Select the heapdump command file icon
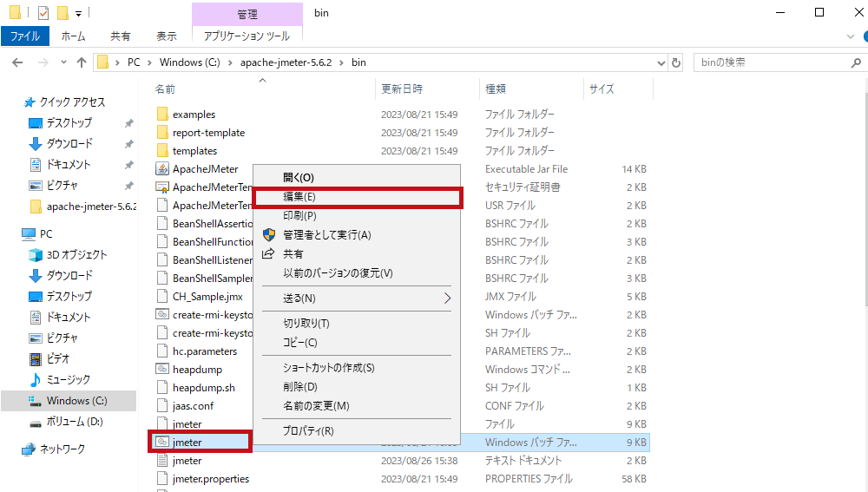868x492 pixels. (x=162, y=370)
